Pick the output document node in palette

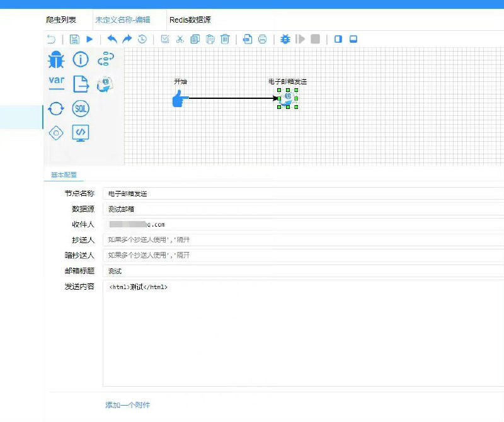tap(81, 84)
